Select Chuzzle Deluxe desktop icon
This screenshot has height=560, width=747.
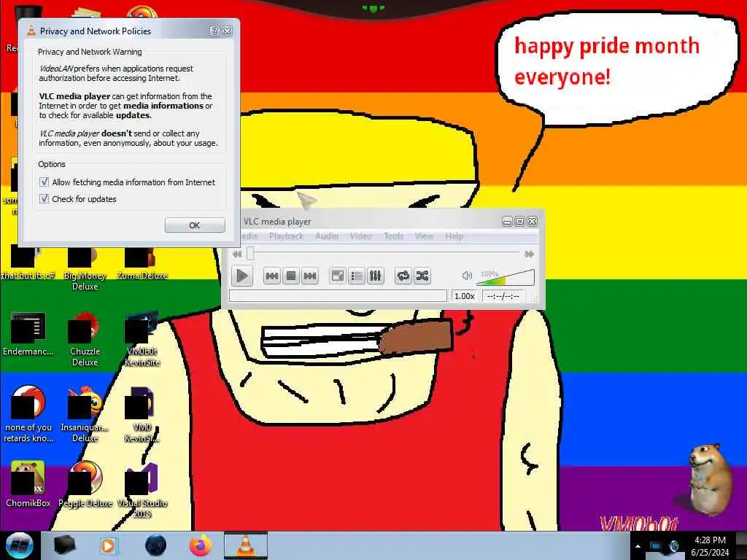click(x=85, y=340)
